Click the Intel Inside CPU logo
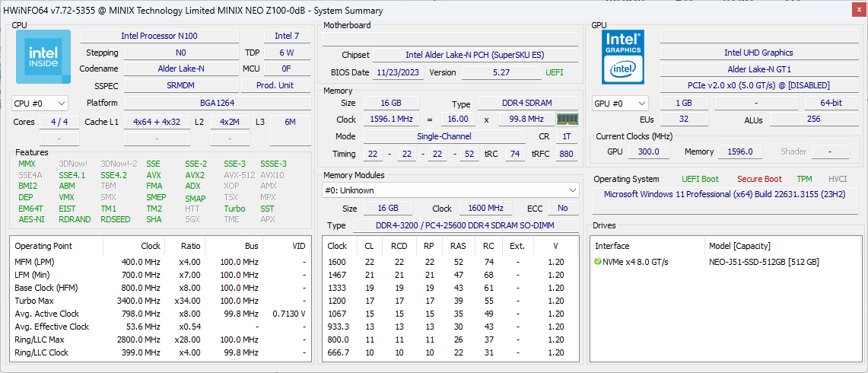This screenshot has height=373, width=868. 43,57
